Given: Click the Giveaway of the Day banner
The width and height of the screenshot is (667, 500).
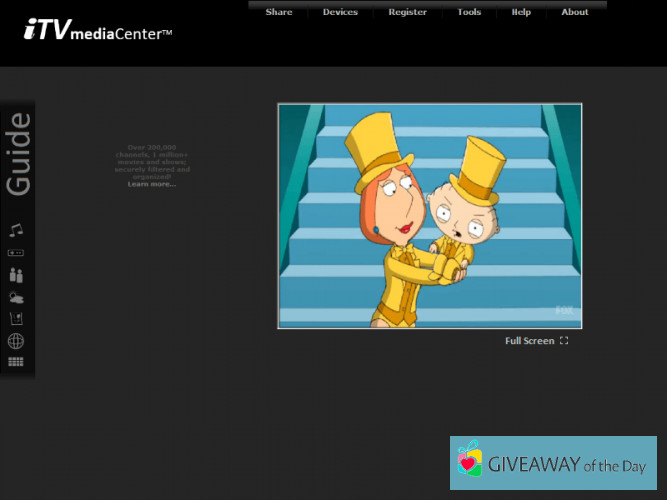Looking at the screenshot, I should click(553, 463).
